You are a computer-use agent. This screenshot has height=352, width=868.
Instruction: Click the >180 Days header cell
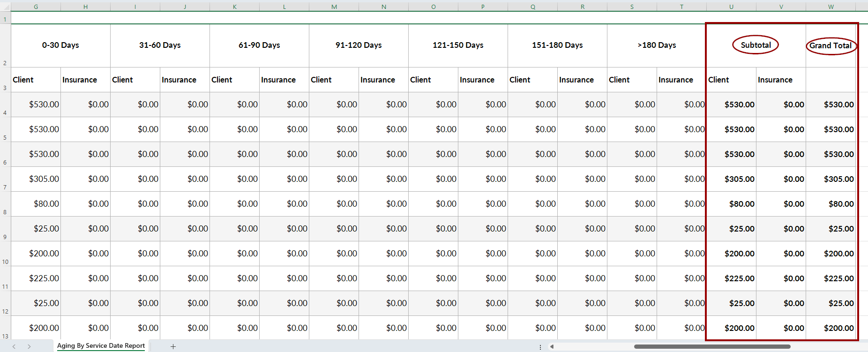[x=657, y=45]
